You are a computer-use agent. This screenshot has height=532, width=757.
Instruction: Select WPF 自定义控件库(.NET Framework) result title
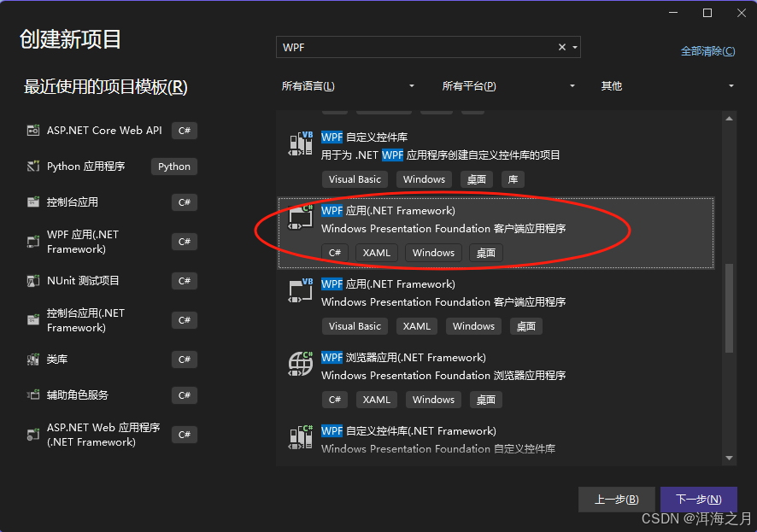(x=408, y=430)
